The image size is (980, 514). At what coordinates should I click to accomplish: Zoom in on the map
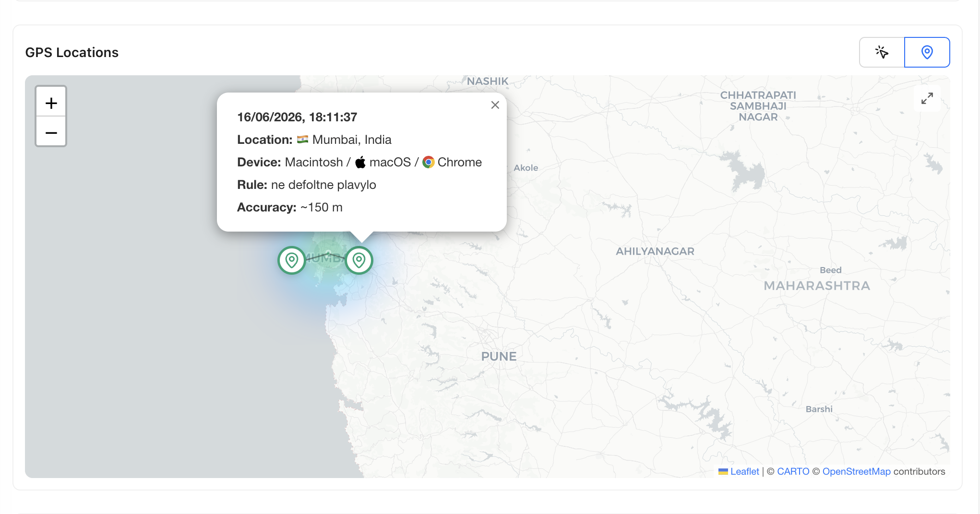[51, 103]
